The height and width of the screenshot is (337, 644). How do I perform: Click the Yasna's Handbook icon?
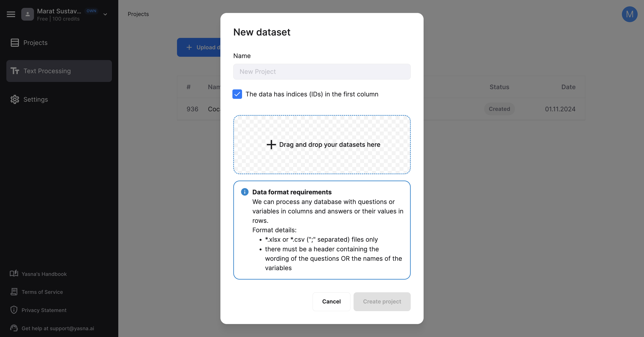tap(13, 273)
